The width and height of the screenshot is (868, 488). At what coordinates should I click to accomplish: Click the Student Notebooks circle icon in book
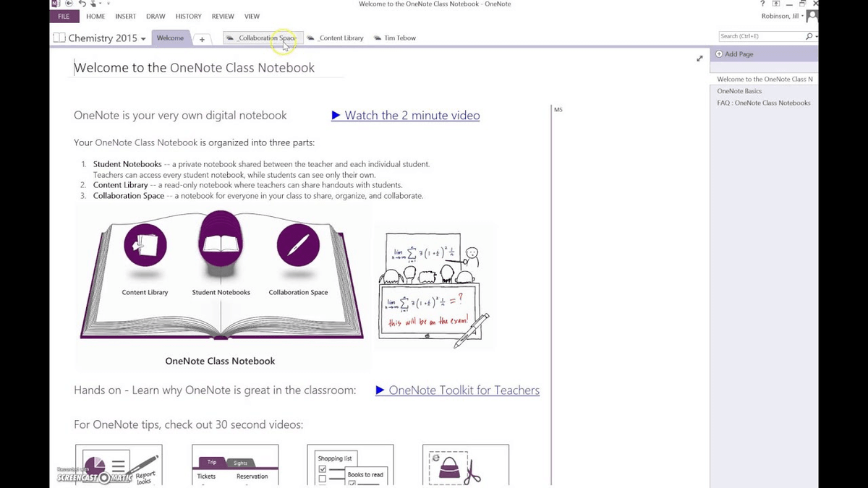tap(221, 239)
